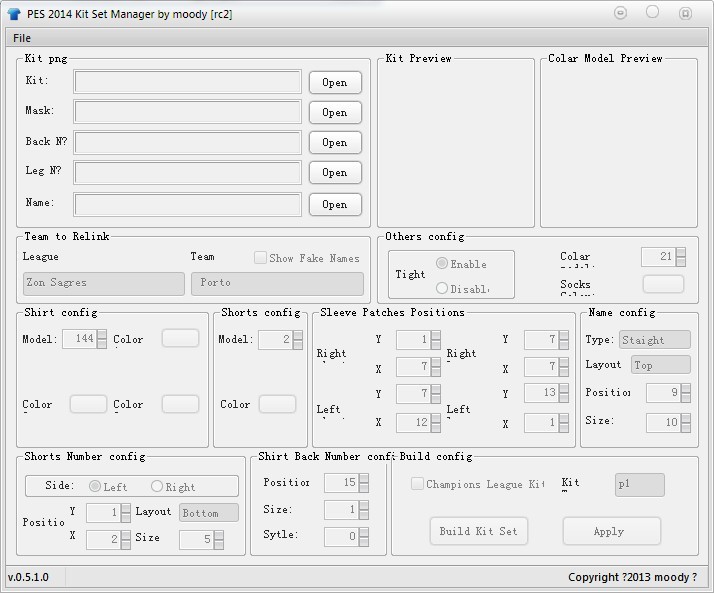
Task: Click the Build Kit Set button
Action: click(x=479, y=531)
